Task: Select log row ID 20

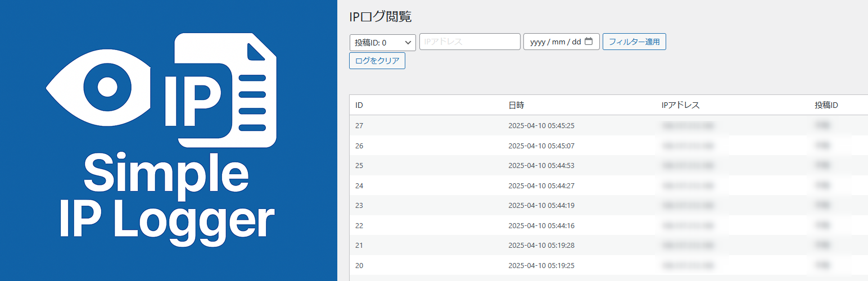Action: pyautogui.click(x=609, y=265)
